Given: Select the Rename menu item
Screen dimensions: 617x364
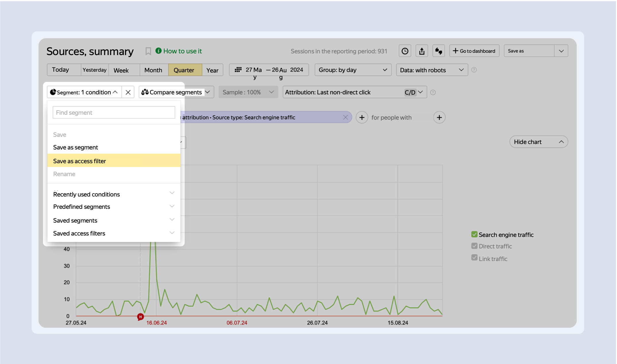Looking at the screenshot, I should point(114,174).
